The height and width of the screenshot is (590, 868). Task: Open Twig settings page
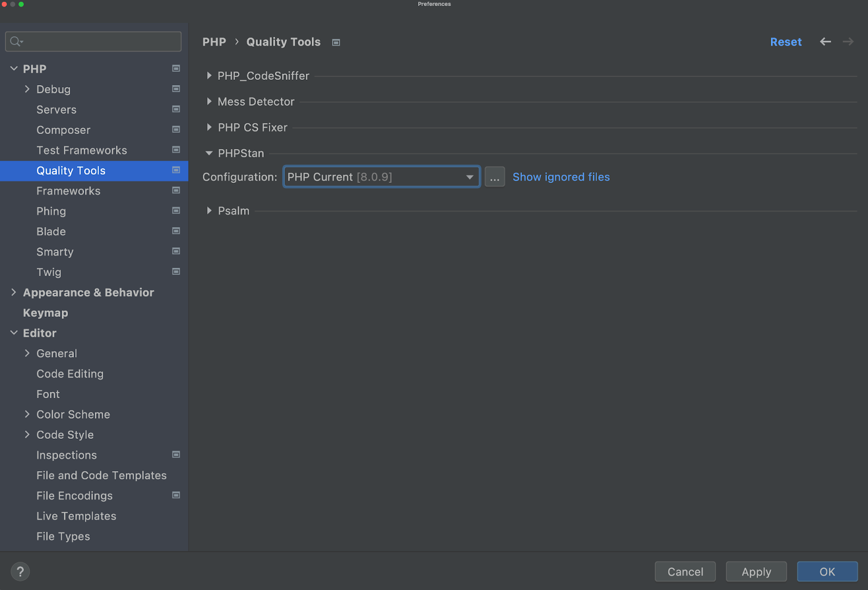(x=49, y=272)
